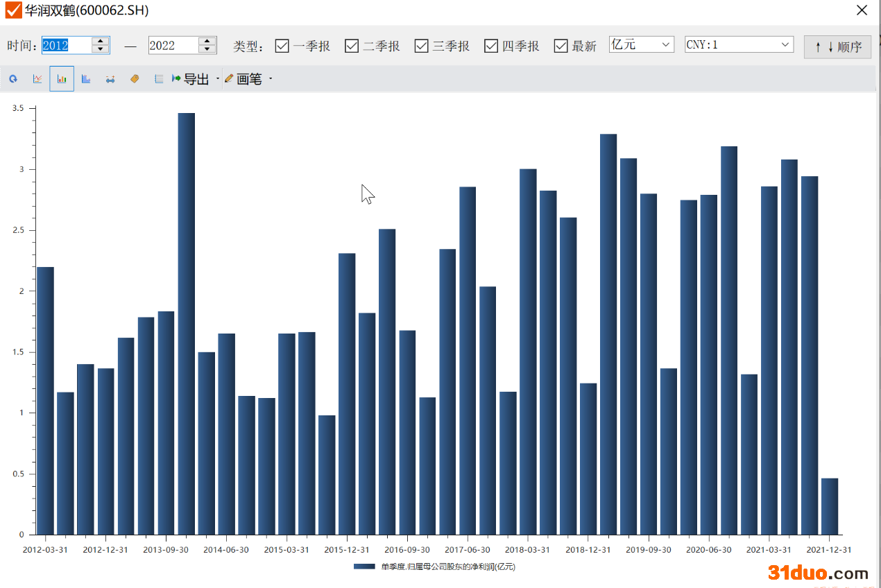Uncheck the 一季报 checkbox
Image resolution: width=881 pixels, height=588 pixels.
[282, 46]
